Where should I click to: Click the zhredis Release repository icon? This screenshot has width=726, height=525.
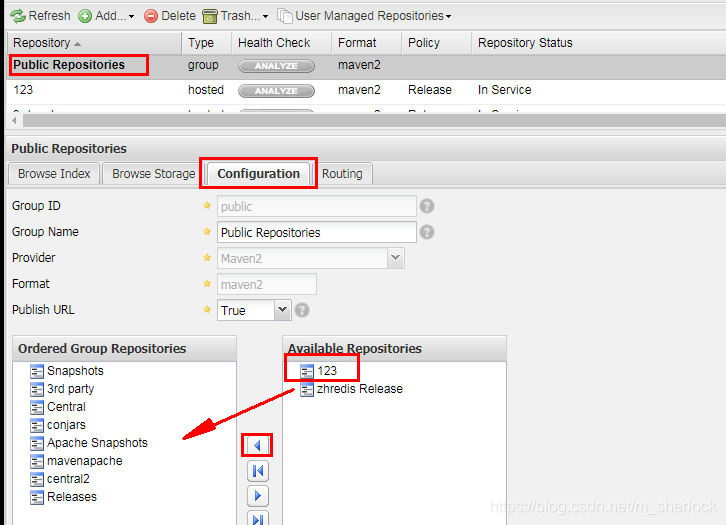(x=307, y=389)
